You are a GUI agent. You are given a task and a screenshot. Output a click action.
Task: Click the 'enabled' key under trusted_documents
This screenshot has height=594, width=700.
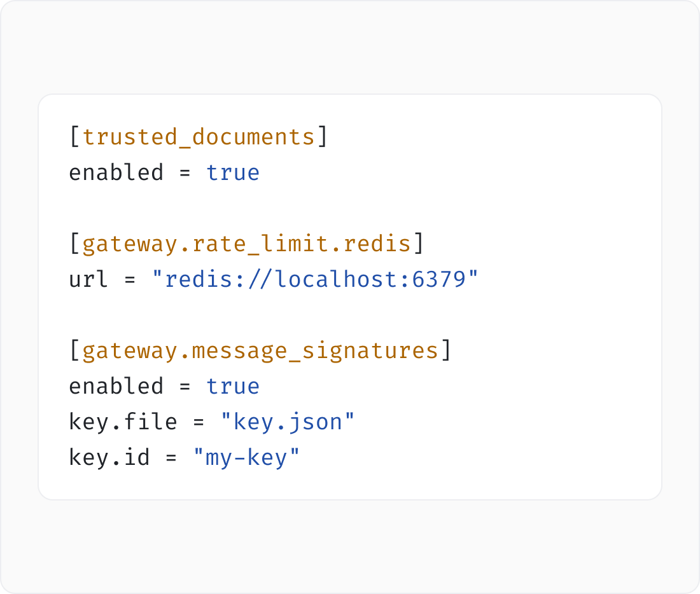click(116, 172)
